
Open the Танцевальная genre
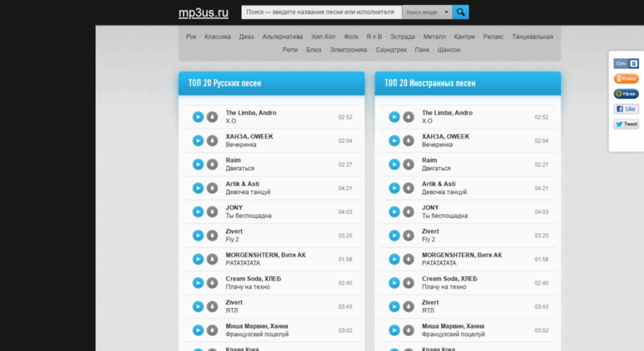coord(533,37)
